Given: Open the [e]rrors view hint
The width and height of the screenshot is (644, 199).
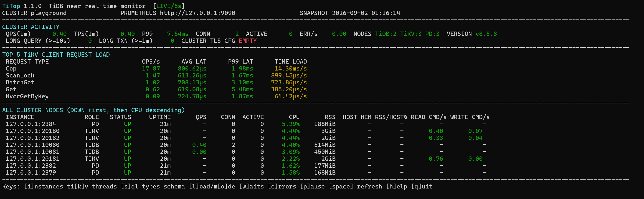Looking at the screenshot, I should pos(282,187).
